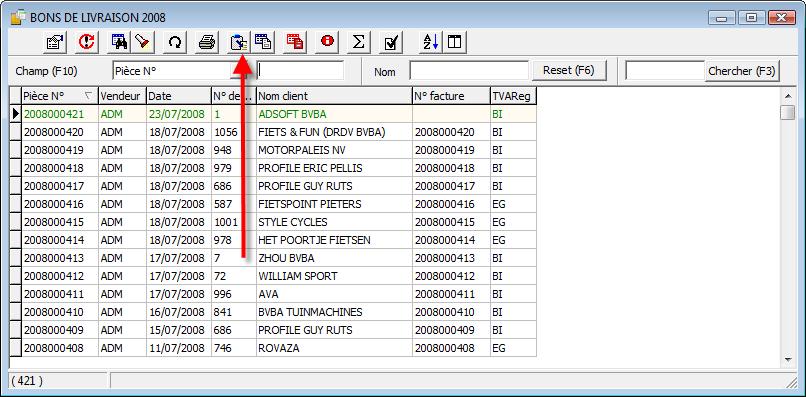Click the input field left of Chercher
Viewport: 806px width, 397px height.
pyautogui.click(x=664, y=71)
